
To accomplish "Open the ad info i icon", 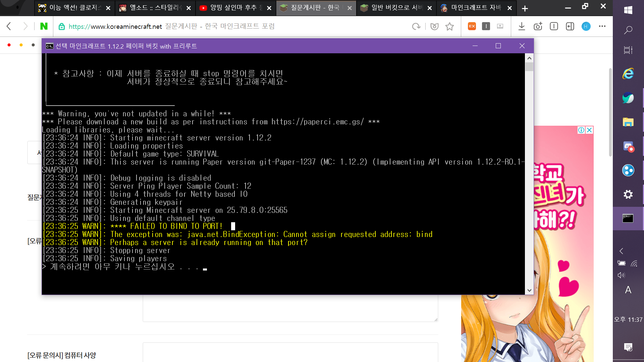I will tap(581, 130).
